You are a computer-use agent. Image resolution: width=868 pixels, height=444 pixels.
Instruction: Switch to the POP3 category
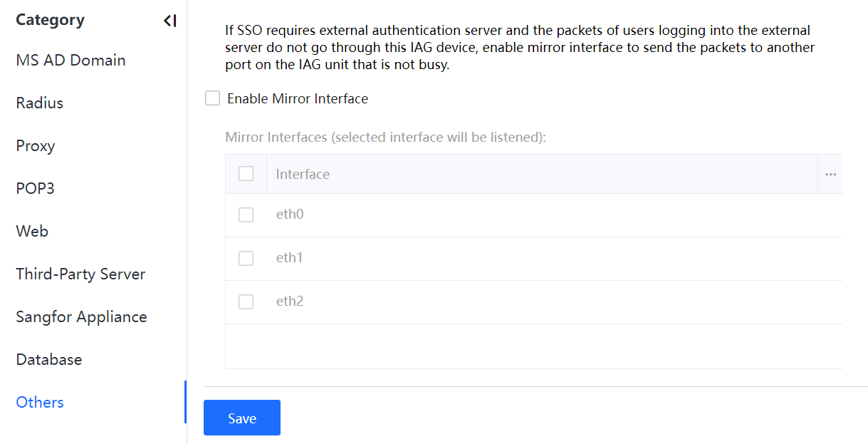click(x=36, y=189)
